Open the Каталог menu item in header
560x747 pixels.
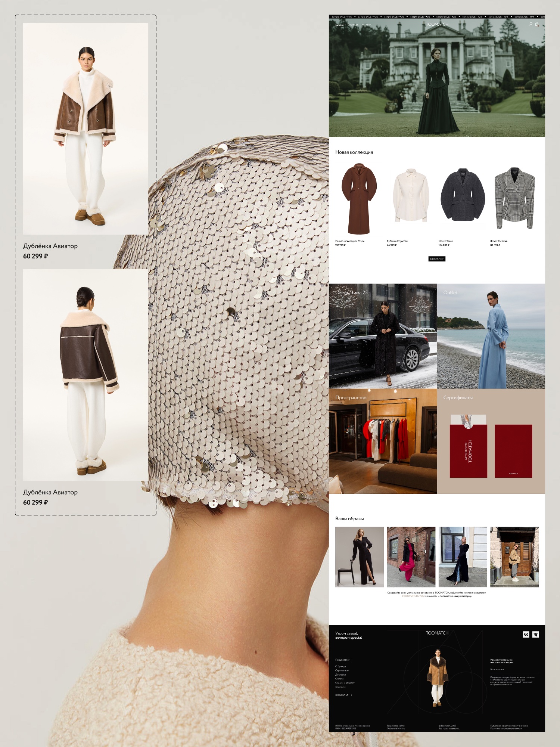pos(339,25)
